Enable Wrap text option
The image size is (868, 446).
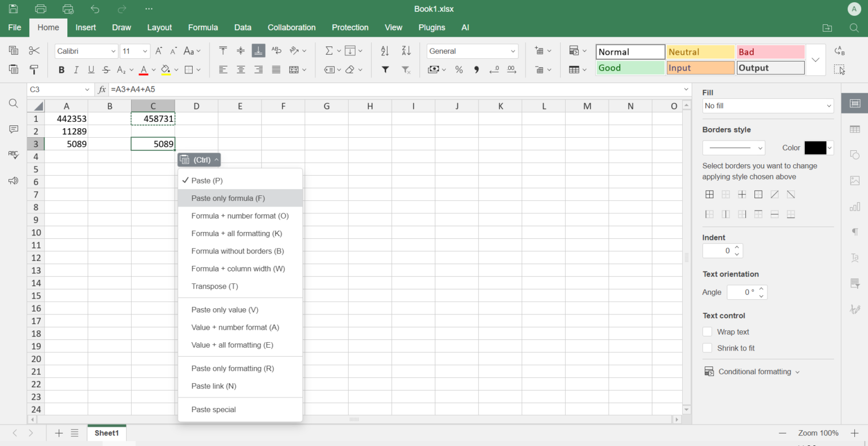(708, 331)
